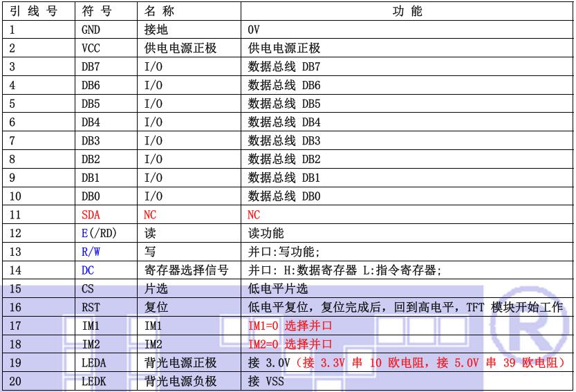Click the LEDA symbol cell
The height and width of the screenshot is (392, 576).
pos(94,362)
